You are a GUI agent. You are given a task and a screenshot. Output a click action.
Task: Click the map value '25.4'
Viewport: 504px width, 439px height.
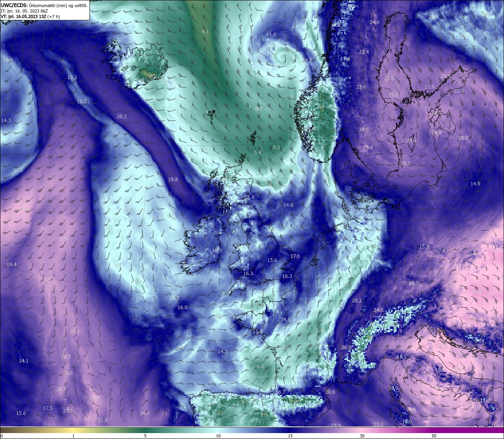(367, 148)
